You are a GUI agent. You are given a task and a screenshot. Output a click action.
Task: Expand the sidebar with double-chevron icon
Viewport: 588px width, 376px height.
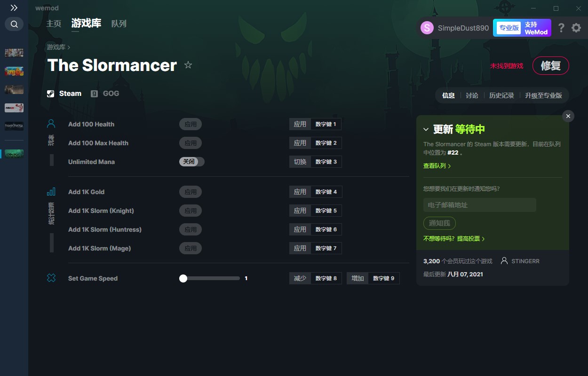(x=14, y=8)
